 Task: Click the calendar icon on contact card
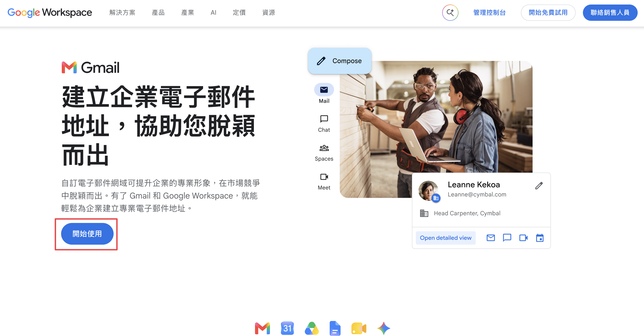(540, 238)
